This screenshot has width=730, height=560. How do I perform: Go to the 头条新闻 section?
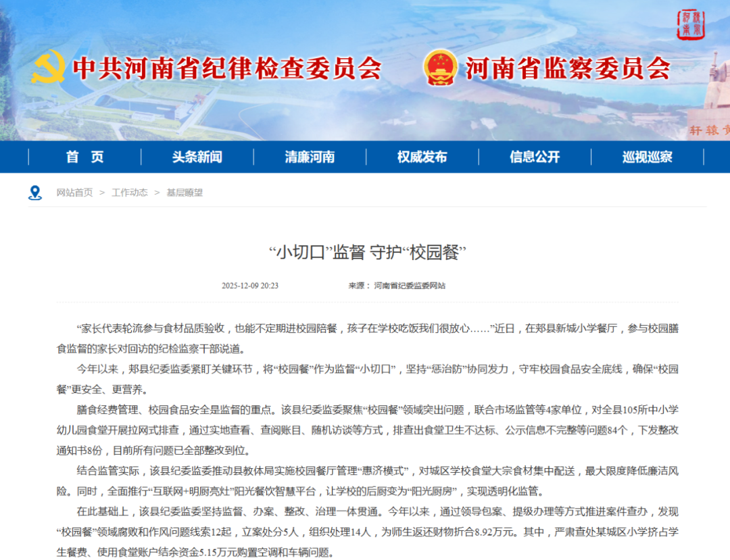point(197,157)
